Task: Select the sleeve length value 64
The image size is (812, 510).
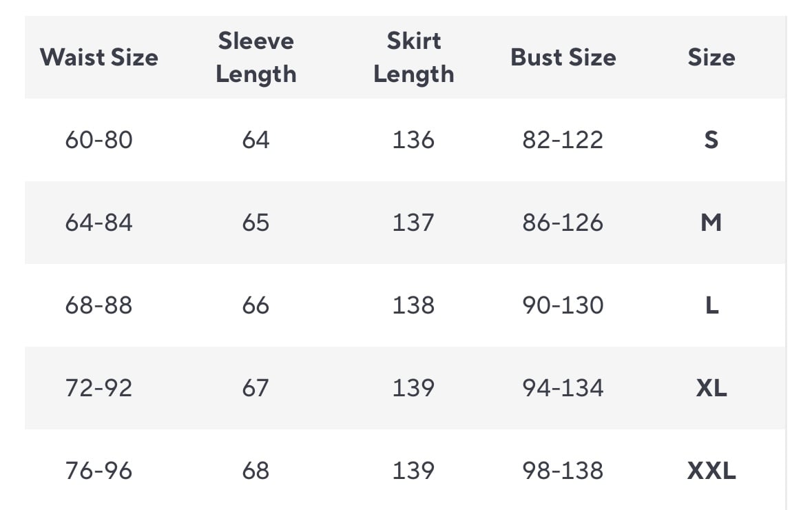Action: click(x=256, y=140)
